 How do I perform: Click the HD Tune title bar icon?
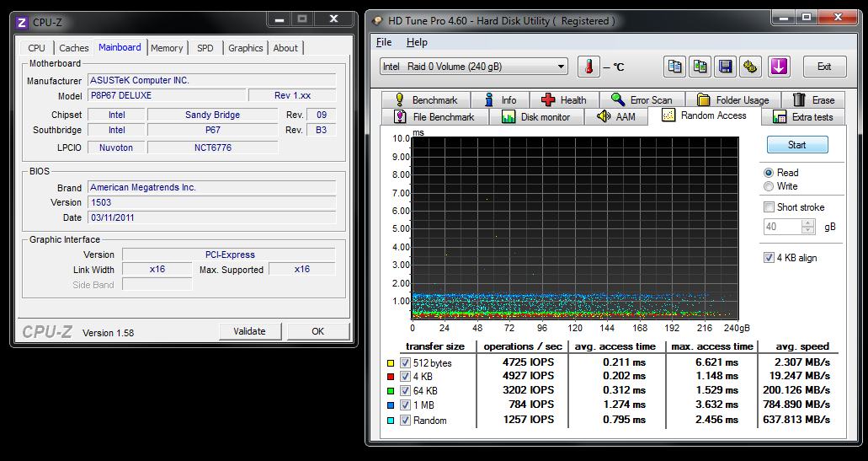coord(377,20)
